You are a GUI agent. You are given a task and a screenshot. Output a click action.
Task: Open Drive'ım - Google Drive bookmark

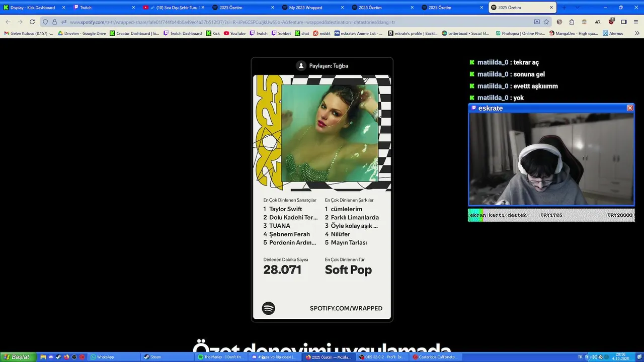[82, 33]
